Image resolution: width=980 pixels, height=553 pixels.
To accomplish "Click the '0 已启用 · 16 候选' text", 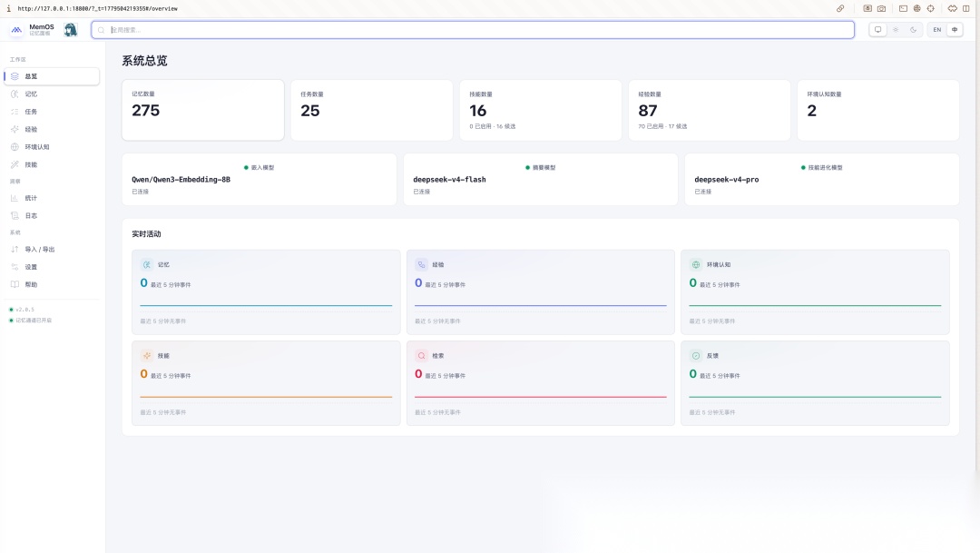I will tap(493, 126).
